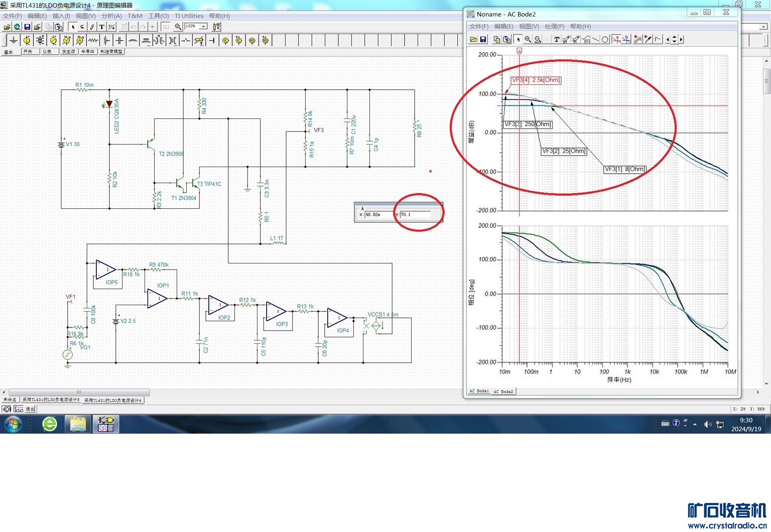771x532 pixels.
Task: Click the left arrow stepper in Bode toolbar
Action: (x=668, y=39)
